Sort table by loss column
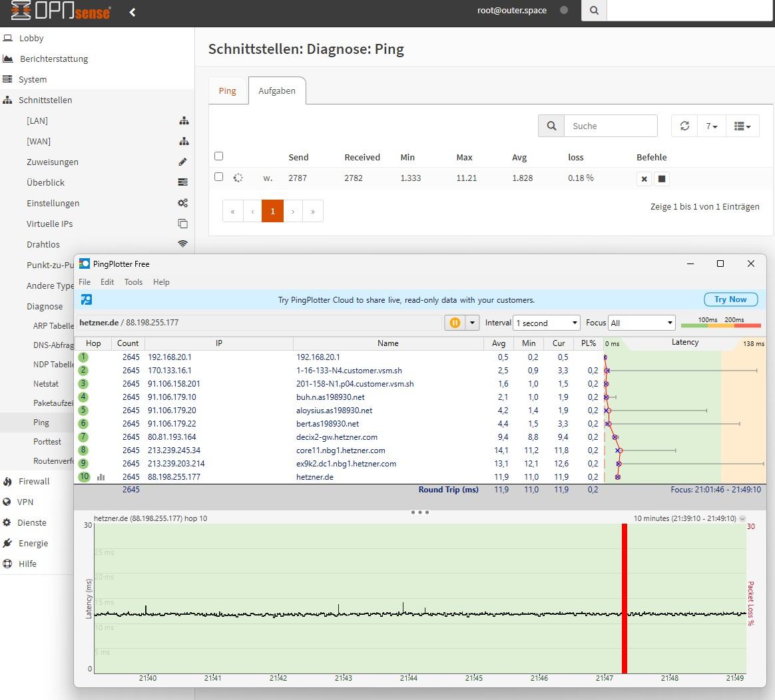The width and height of the screenshot is (775, 700). coord(576,157)
